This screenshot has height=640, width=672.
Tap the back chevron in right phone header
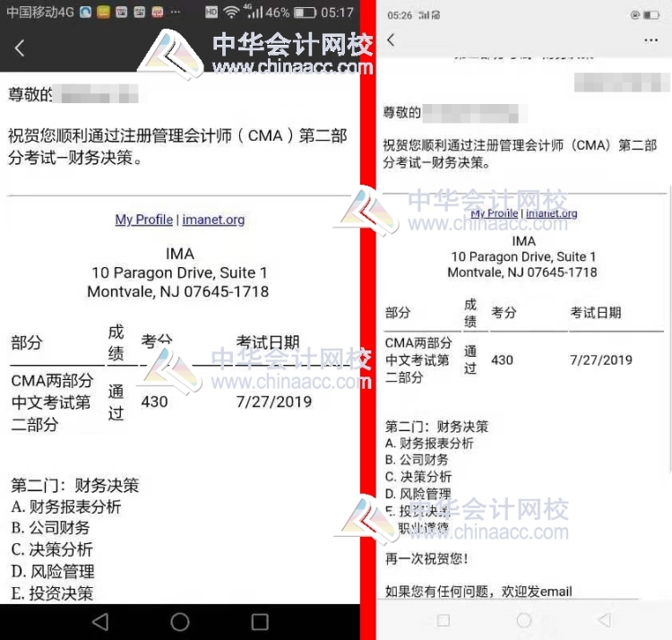[391, 39]
